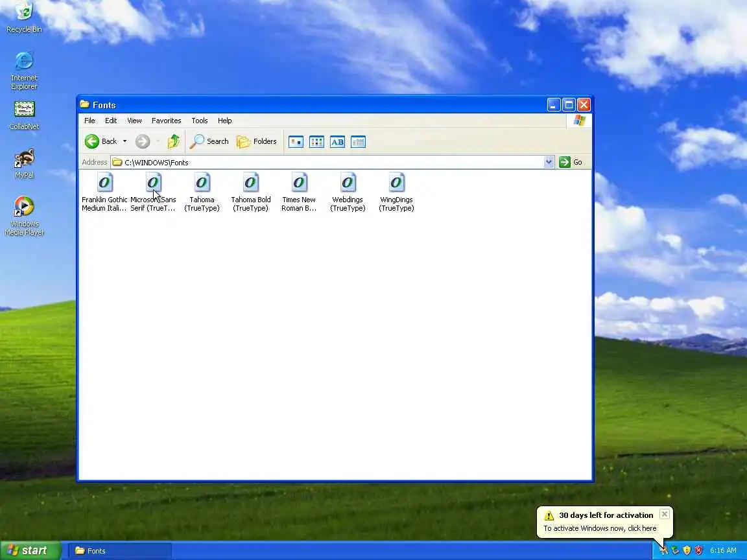Select the Times New Roman Bold font file
Viewport: 747px width, 560px height.
tap(299, 192)
